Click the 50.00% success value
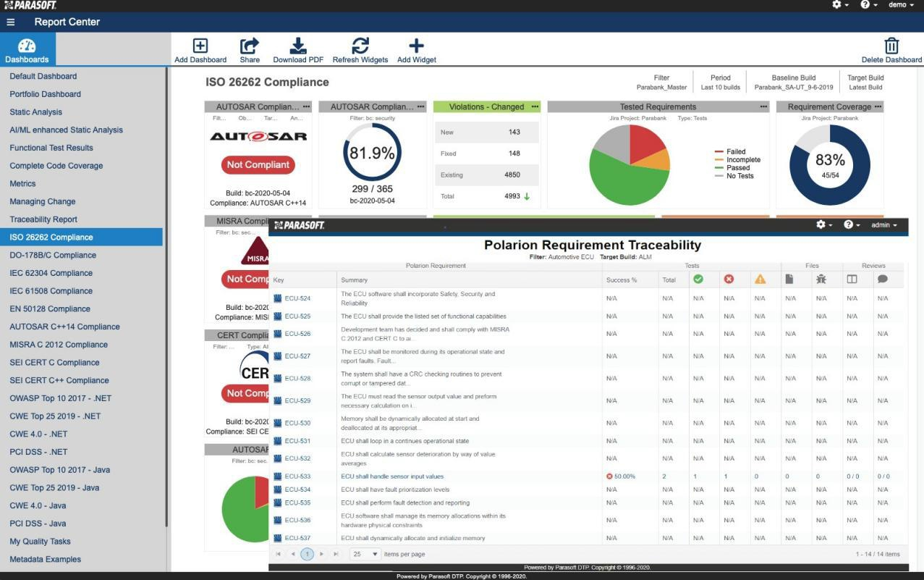This screenshot has height=580, width=924. tap(624, 476)
